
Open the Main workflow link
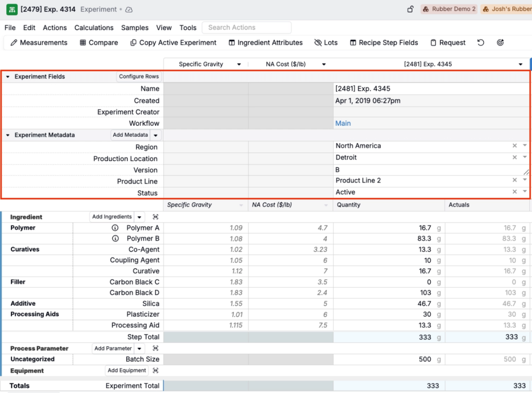pyautogui.click(x=343, y=123)
